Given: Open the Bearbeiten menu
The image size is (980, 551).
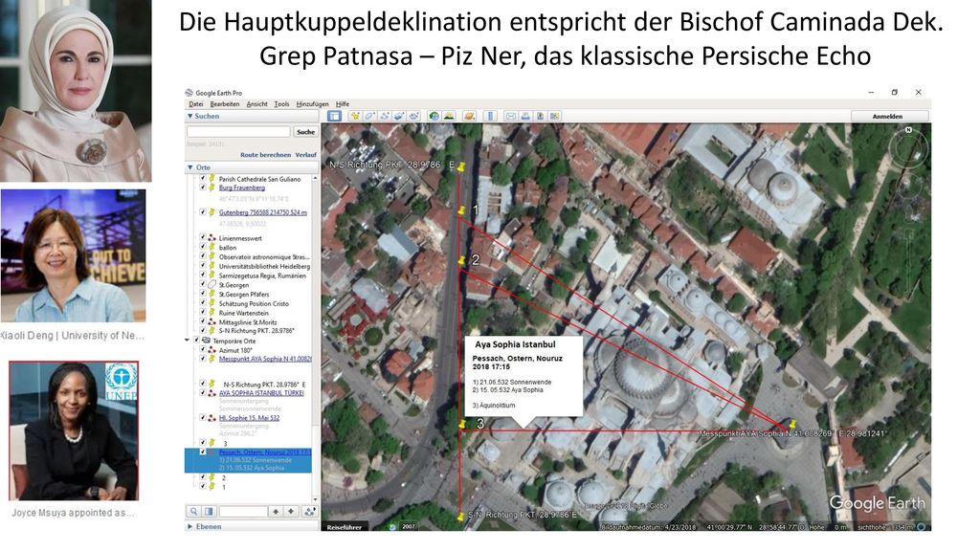Looking at the screenshot, I should click(x=225, y=104).
